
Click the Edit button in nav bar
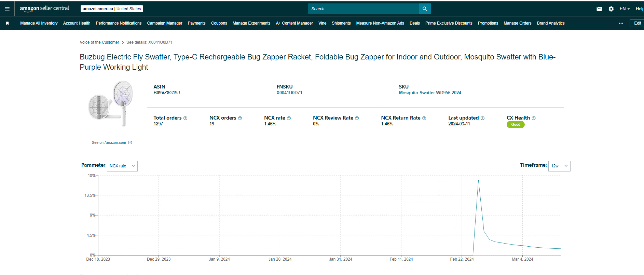637,23
